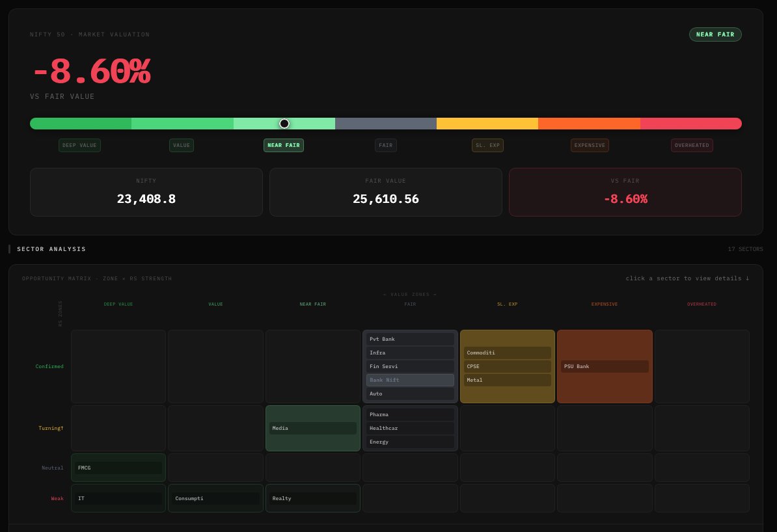The width and height of the screenshot is (777, 532).
Task: Open the Pharma sector
Action: [x=410, y=414]
